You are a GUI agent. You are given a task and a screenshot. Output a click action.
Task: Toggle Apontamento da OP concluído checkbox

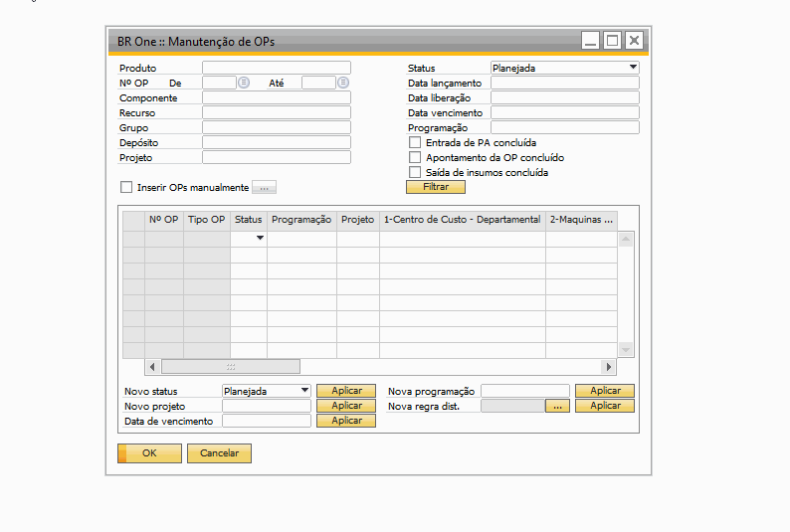pyautogui.click(x=415, y=158)
